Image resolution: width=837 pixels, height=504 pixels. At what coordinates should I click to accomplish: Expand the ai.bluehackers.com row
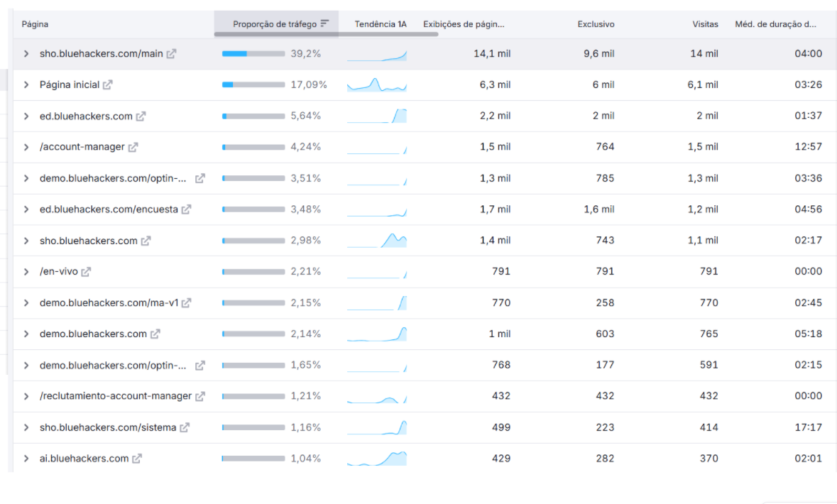point(26,459)
